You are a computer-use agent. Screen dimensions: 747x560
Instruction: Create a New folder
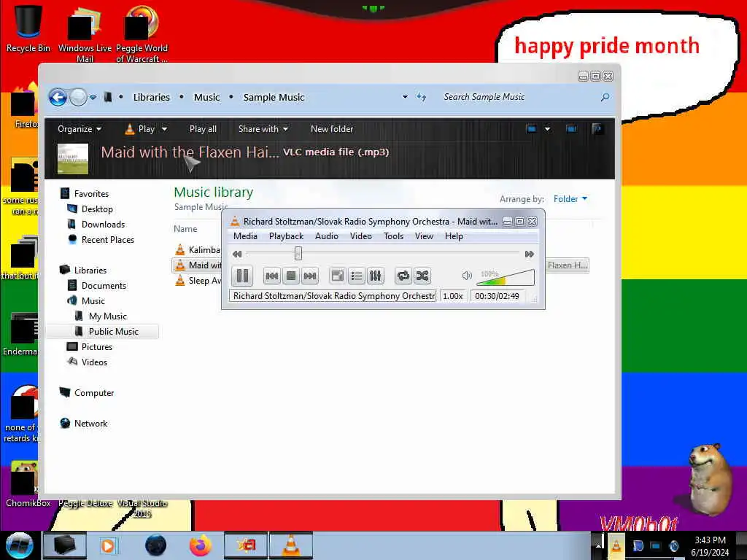coord(332,129)
